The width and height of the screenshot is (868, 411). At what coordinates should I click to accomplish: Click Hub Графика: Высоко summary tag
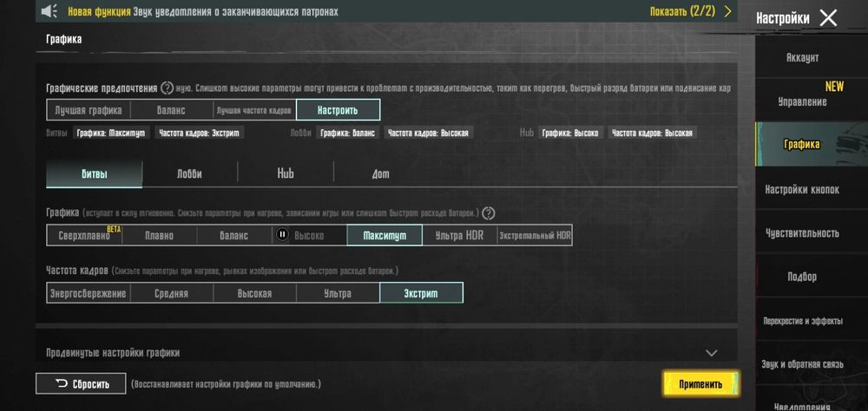pyautogui.click(x=570, y=133)
